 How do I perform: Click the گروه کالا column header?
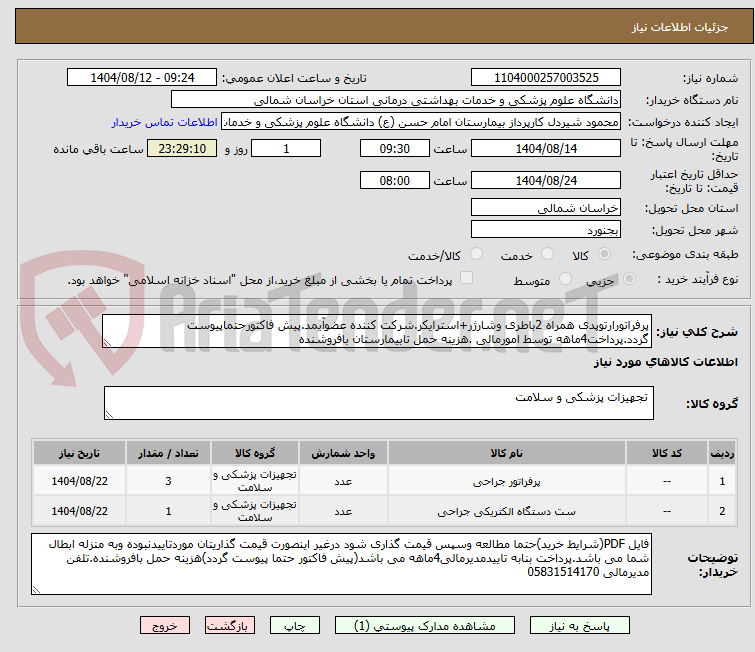pos(255,453)
